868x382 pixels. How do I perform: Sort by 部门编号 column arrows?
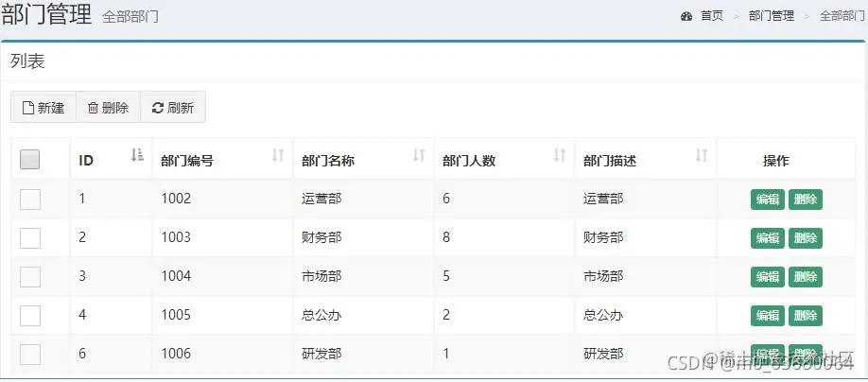(x=278, y=155)
